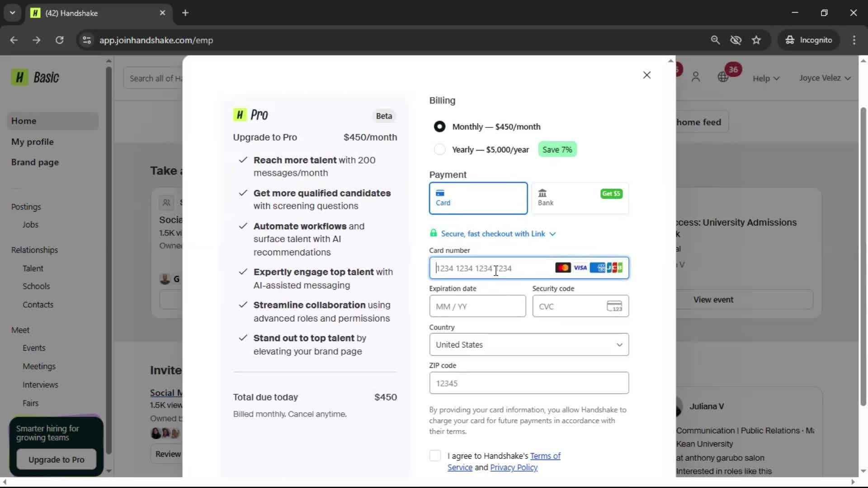Open Meetings in sidebar
The height and width of the screenshot is (488, 868).
39,366
